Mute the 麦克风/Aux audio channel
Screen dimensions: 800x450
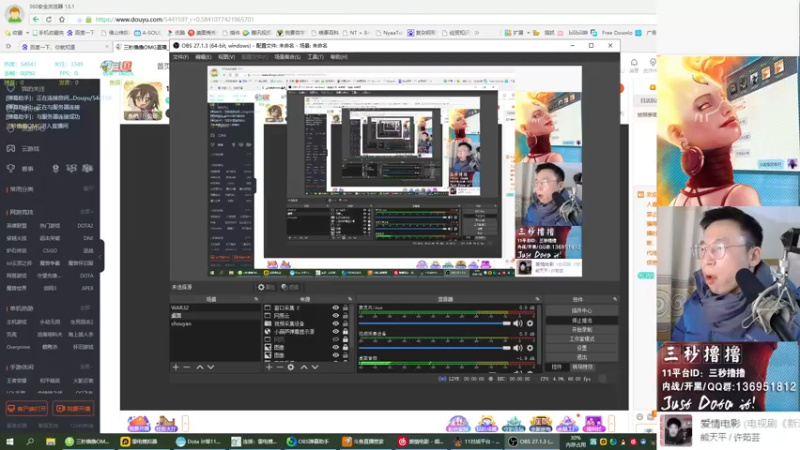[x=518, y=323]
